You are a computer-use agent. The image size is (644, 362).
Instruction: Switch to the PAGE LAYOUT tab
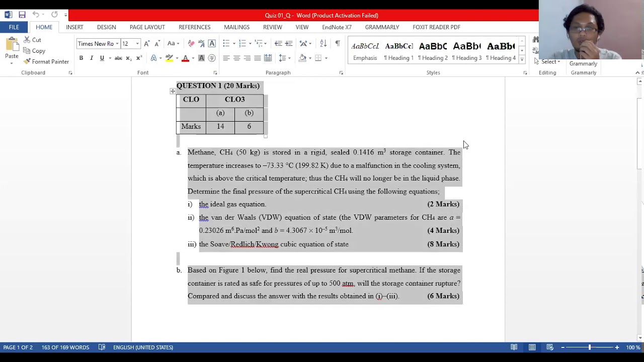[x=147, y=27]
